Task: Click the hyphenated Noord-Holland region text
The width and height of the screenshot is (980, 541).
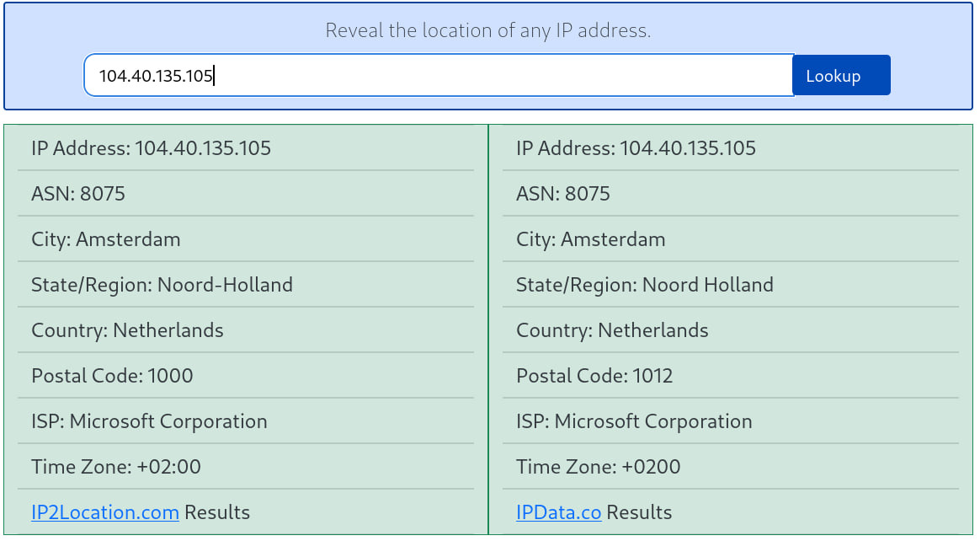Action: (225, 285)
